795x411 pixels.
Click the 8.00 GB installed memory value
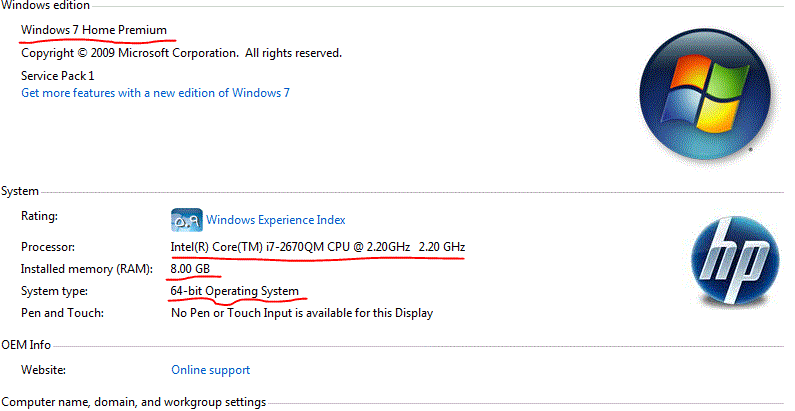[x=190, y=270]
